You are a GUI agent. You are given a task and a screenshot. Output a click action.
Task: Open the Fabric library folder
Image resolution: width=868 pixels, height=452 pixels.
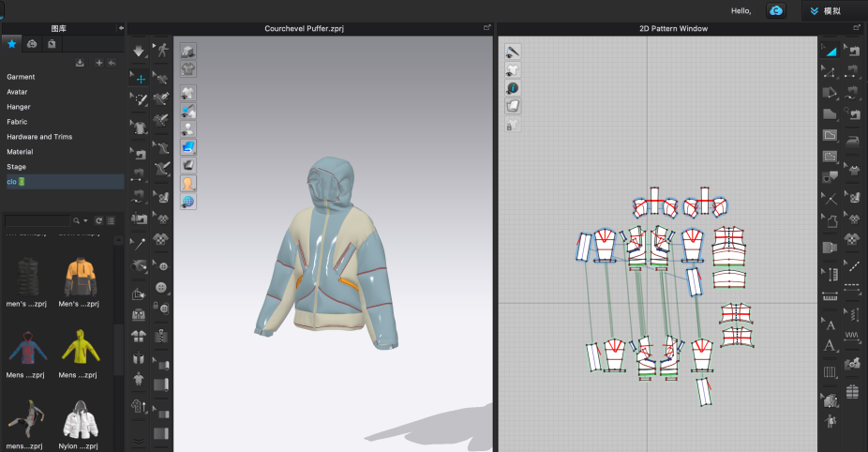[17, 122]
